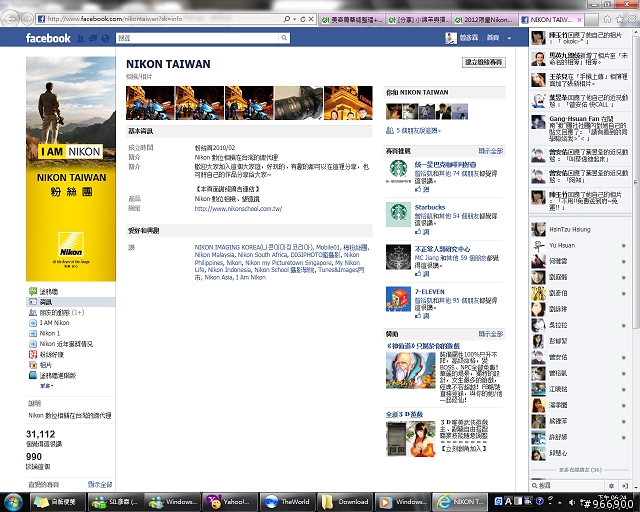640x512 pixels.
Task: Open chat with HsinTzu Hsiung
Action: point(580,229)
